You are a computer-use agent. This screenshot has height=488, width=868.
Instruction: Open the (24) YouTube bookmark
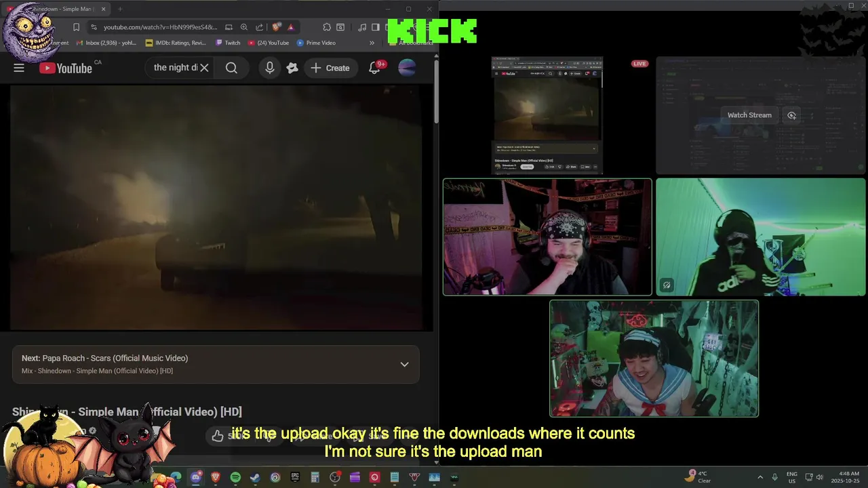pyautogui.click(x=269, y=43)
